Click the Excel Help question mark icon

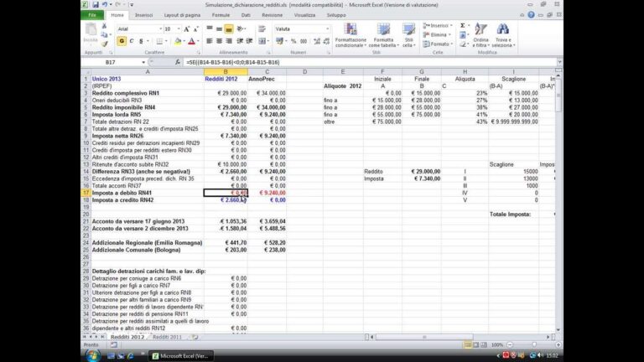531,15
